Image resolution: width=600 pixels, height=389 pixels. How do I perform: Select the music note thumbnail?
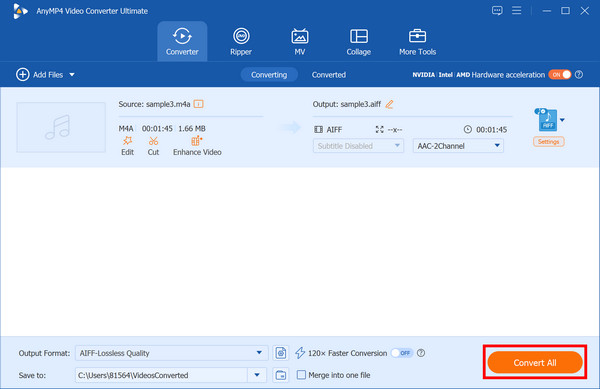point(61,127)
